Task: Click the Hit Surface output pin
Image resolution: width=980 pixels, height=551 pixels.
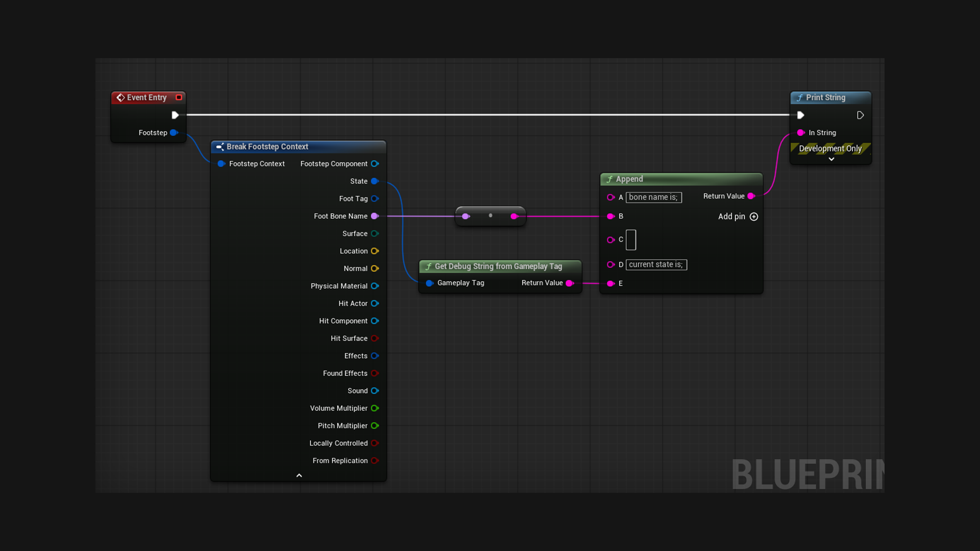Action: pos(375,338)
